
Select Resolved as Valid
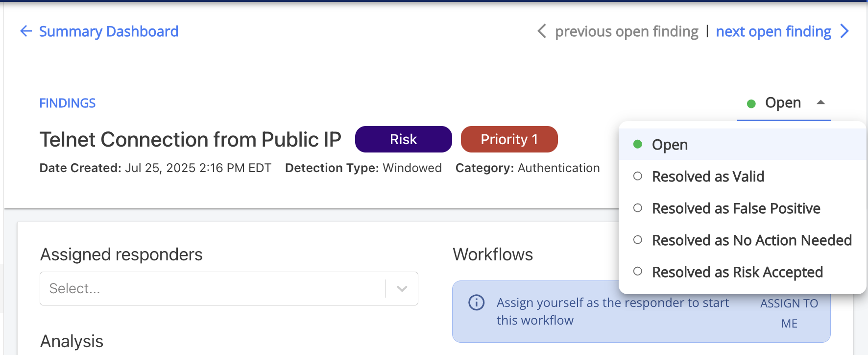(743, 177)
